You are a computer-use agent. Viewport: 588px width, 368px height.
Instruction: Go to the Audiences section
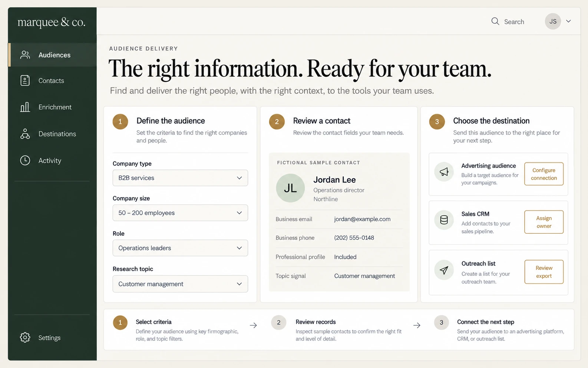(x=53, y=55)
